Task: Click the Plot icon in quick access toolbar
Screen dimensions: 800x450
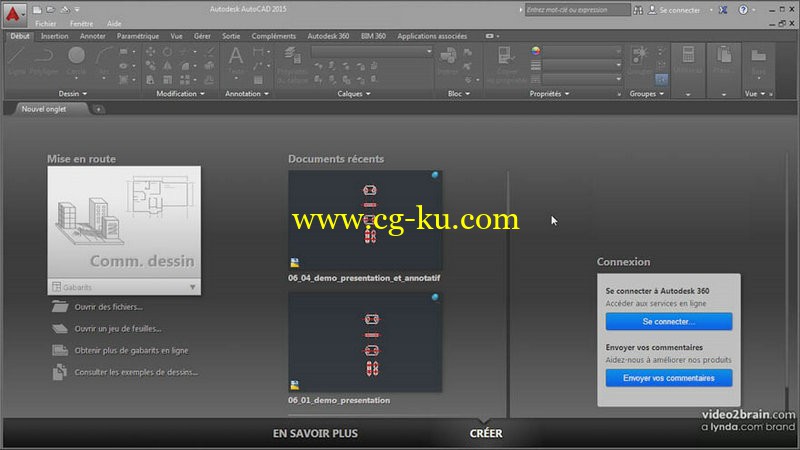Action: point(65,10)
